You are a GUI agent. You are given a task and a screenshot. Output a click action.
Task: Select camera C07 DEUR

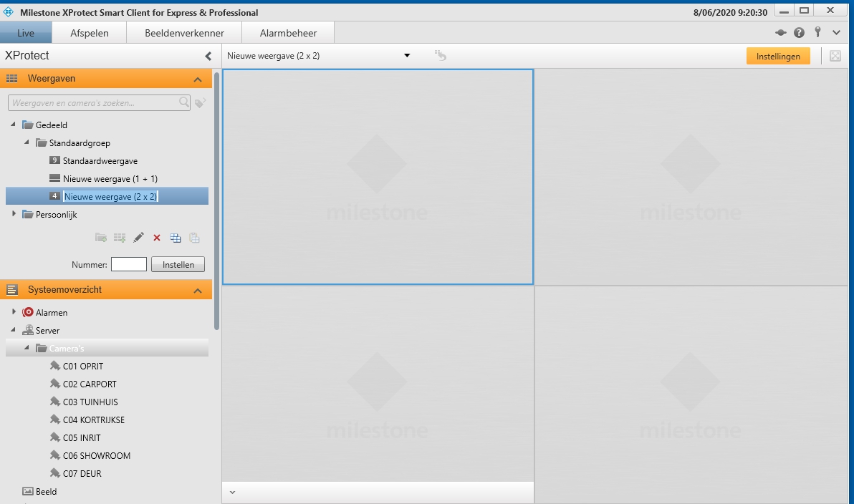pos(82,474)
